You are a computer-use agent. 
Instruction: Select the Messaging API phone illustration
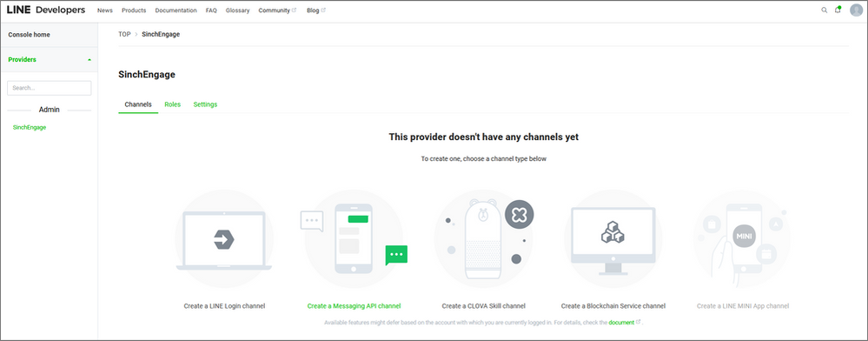(x=354, y=239)
